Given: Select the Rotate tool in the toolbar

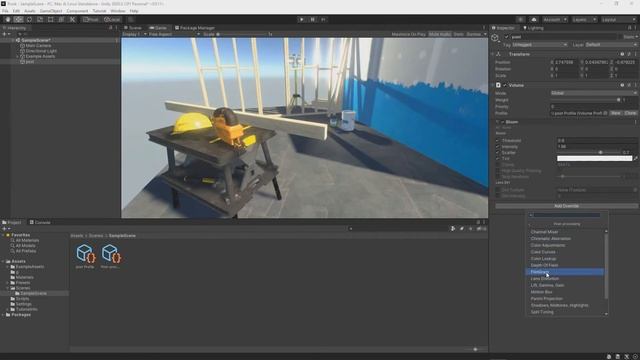Looking at the screenshot, I should 29,19.
